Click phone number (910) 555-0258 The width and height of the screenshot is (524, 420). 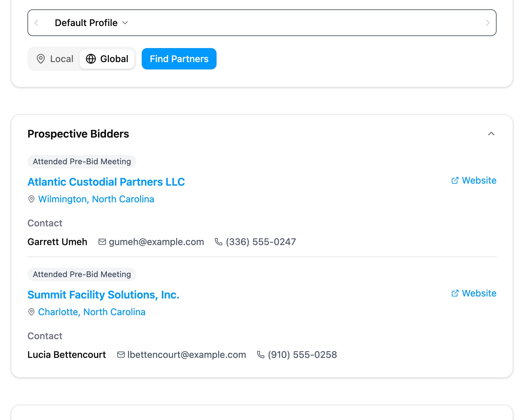point(302,355)
